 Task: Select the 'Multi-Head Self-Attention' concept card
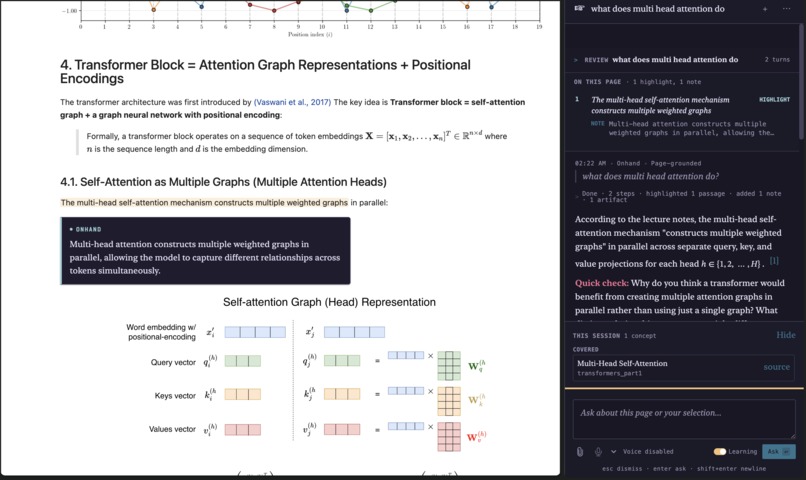click(684, 368)
